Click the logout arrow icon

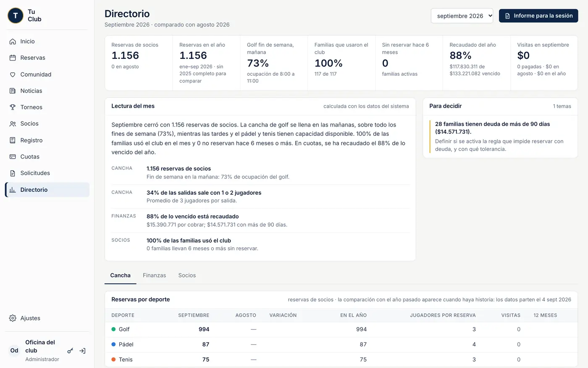pyautogui.click(x=82, y=351)
